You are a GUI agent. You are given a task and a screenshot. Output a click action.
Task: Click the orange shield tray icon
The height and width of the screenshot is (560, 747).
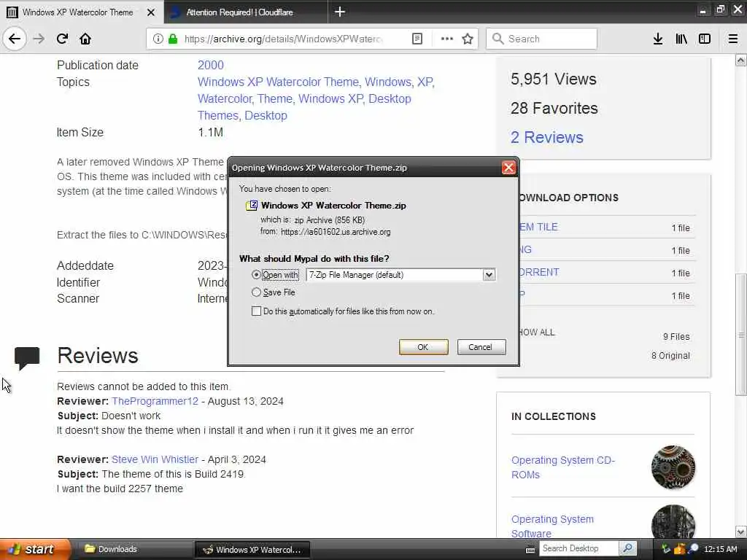(x=679, y=548)
